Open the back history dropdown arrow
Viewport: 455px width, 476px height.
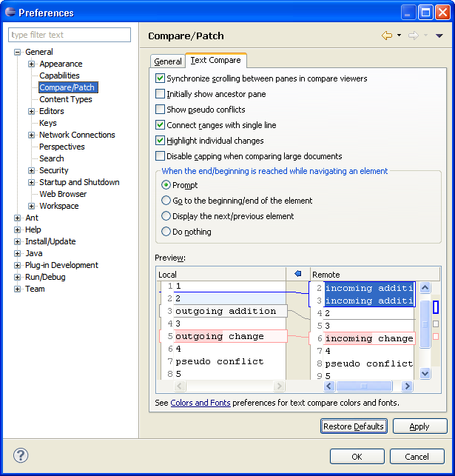(x=399, y=36)
